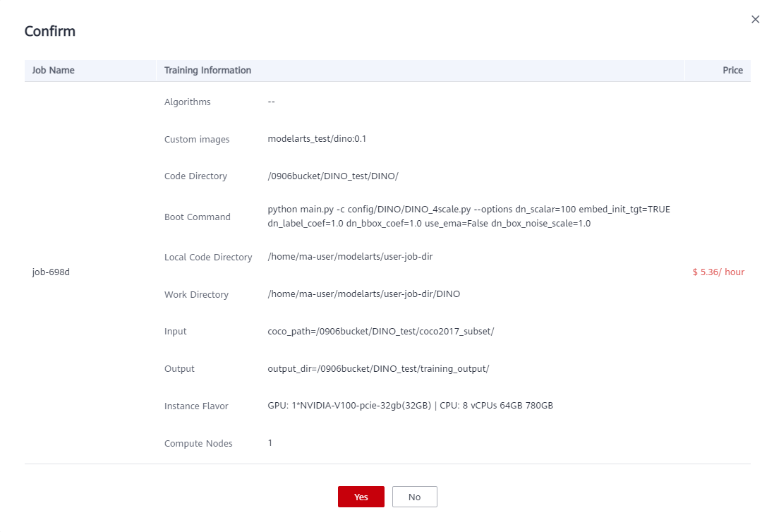Select the custom image modelarts_test/dino:0.1 value
The image size is (774, 532).
tap(317, 139)
